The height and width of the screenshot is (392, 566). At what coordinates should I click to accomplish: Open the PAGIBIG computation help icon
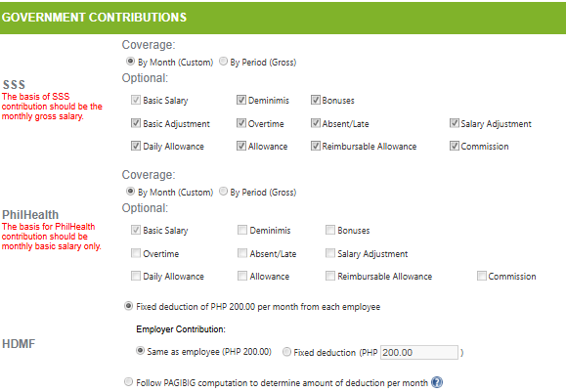(437, 382)
